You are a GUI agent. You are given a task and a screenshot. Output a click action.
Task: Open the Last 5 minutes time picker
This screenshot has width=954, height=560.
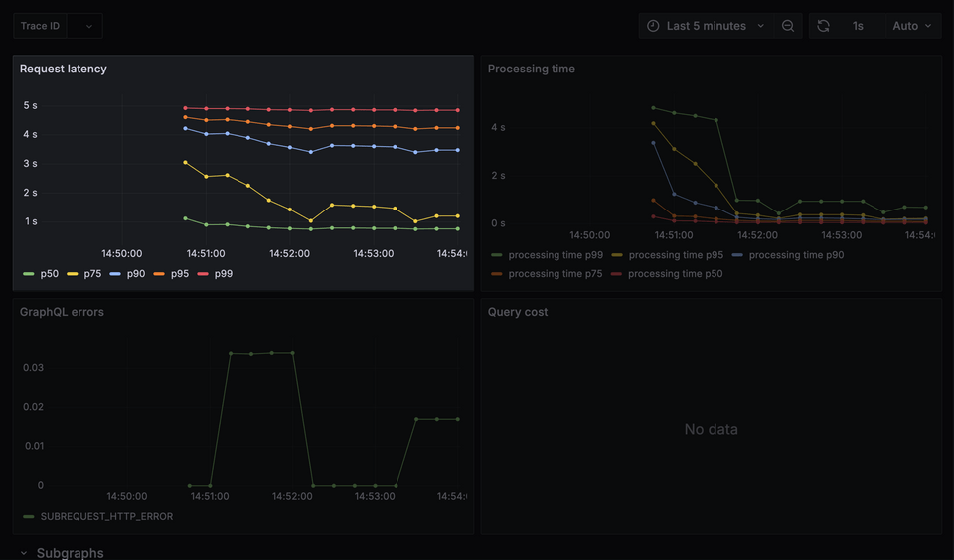point(706,26)
